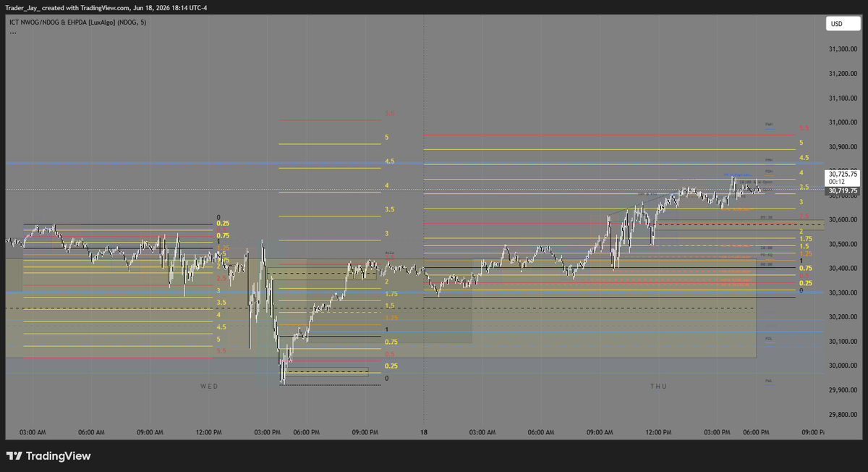Image resolution: width=868 pixels, height=472 pixels.
Task: Click the PDL level label
Action: pyautogui.click(x=769, y=338)
